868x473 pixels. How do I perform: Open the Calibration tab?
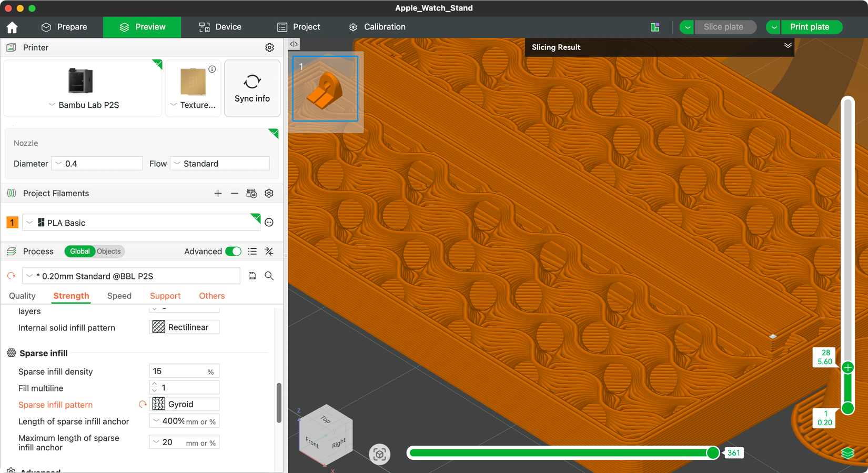click(x=377, y=27)
